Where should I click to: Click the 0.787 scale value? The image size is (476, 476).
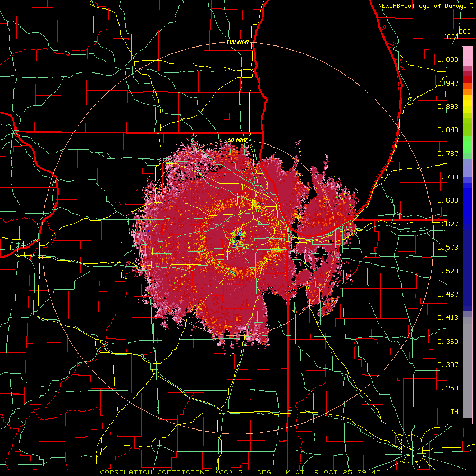pyautogui.click(x=448, y=153)
